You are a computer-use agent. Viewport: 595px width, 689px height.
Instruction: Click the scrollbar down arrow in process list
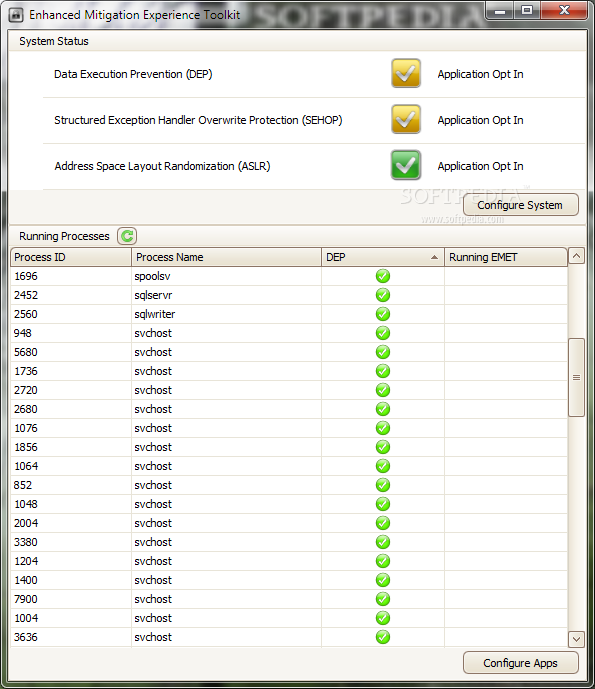click(x=576, y=639)
